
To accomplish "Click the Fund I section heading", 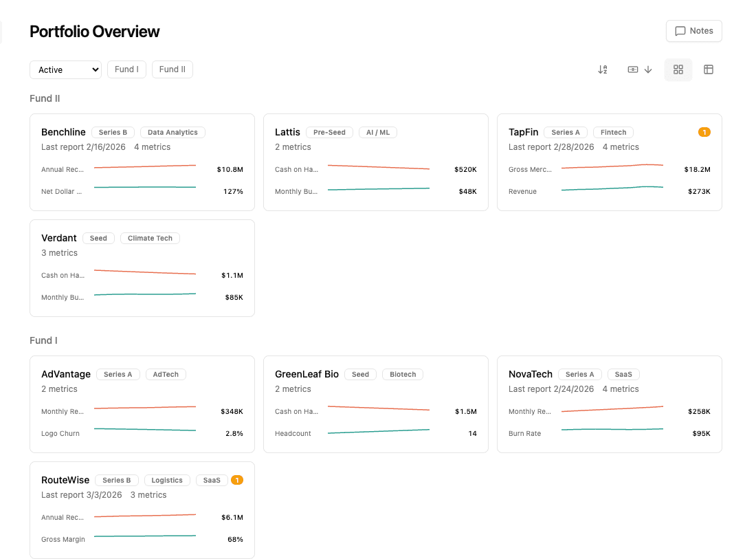I will point(43,340).
